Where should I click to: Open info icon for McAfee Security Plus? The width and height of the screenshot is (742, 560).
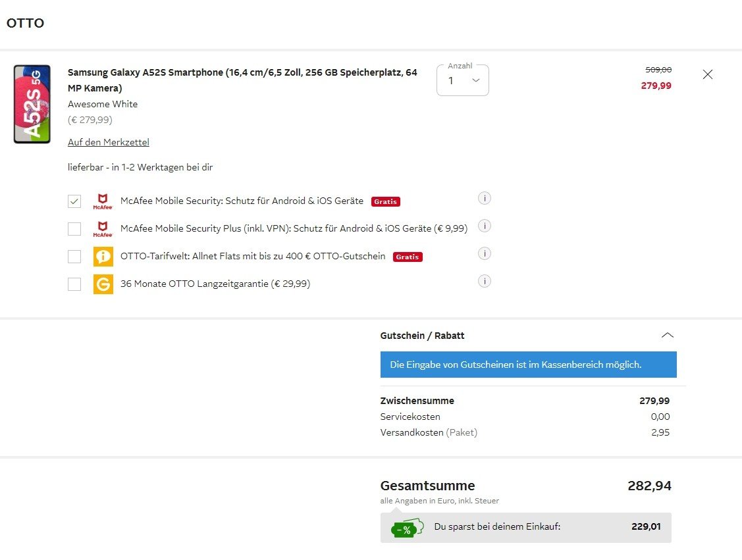point(485,226)
